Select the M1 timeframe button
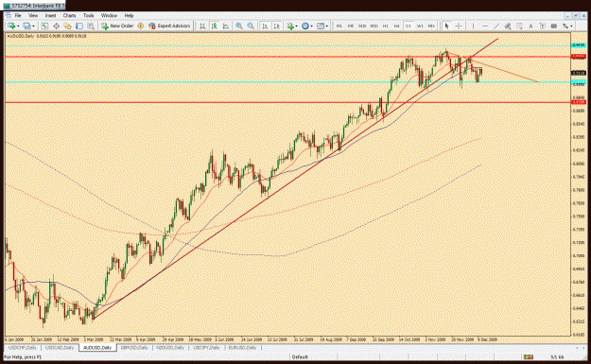The width and height of the screenshot is (591, 364). click(x=339, y=26)
